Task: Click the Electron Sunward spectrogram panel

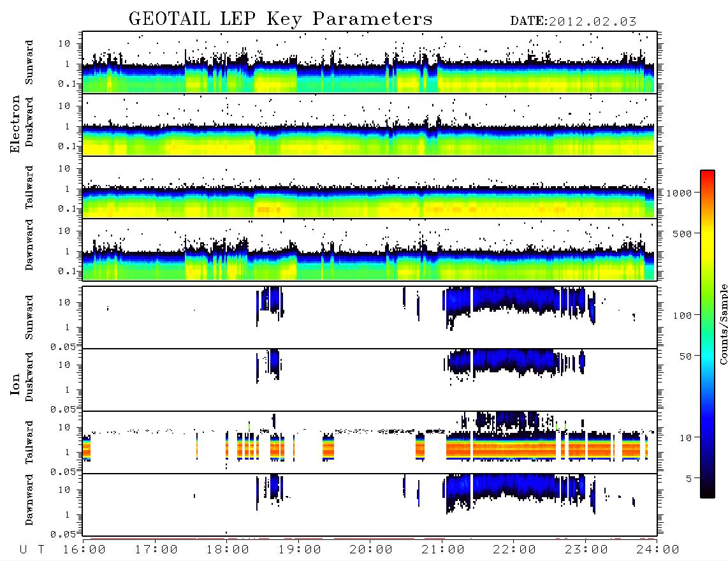Action: (370, 62)
